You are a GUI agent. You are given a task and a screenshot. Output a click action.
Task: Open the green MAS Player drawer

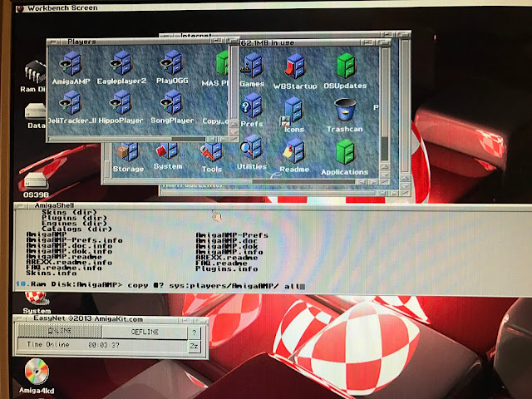tap(222, 64)
